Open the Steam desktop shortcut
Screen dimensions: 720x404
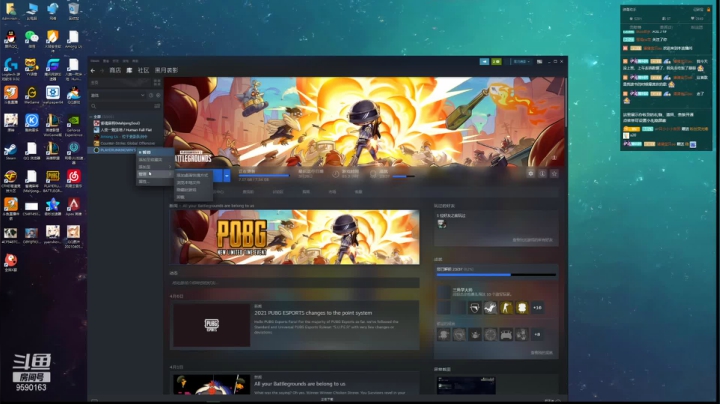click(x=11, y=151)
